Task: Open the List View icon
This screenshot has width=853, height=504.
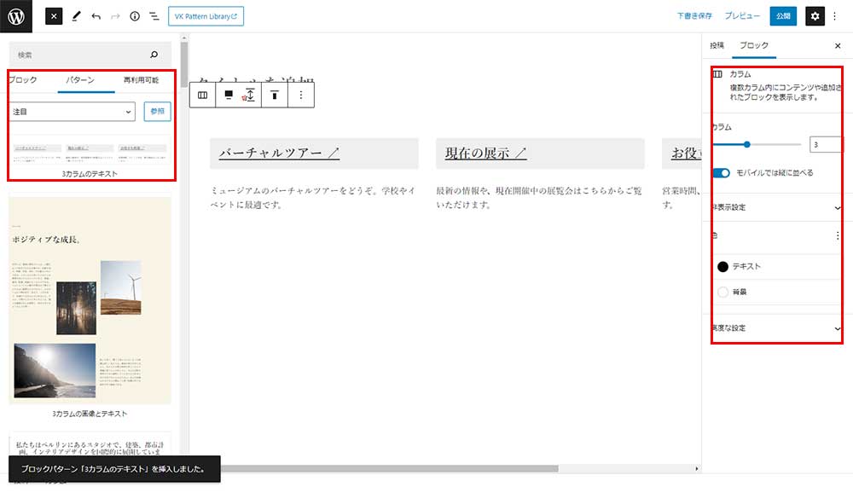Action: coord(154,16)
